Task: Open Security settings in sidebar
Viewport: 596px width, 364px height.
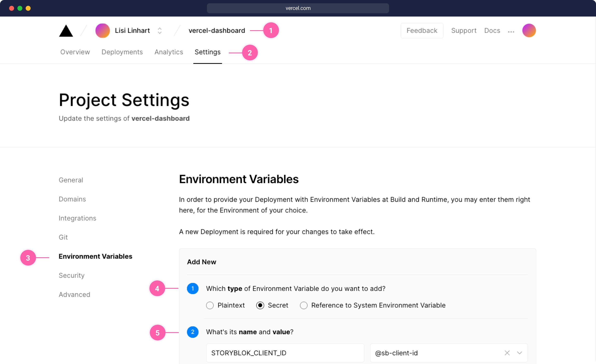Action: coord(72,275)
